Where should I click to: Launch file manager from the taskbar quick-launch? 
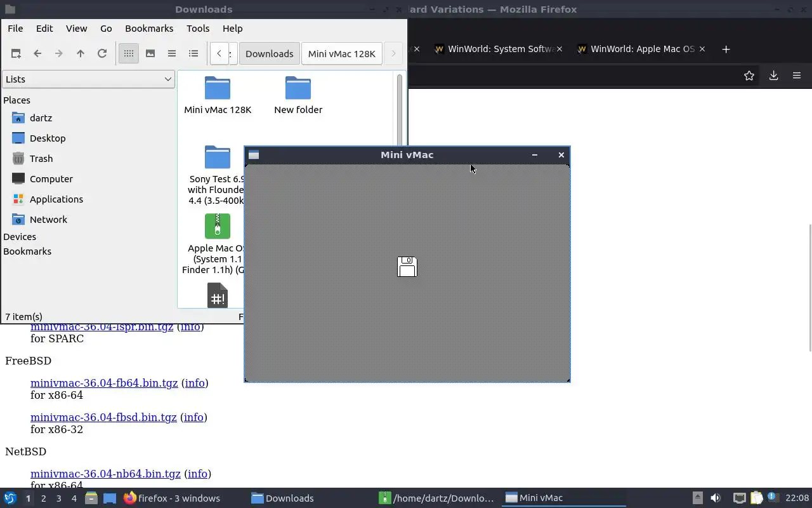pos(91,498)
